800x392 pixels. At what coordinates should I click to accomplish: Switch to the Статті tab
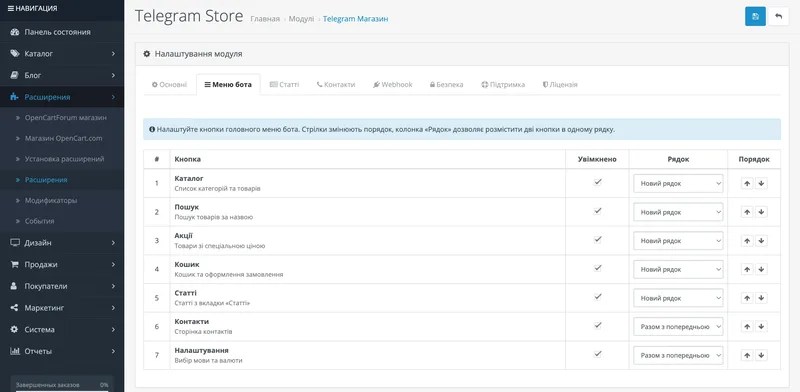[x=284, y=85]
